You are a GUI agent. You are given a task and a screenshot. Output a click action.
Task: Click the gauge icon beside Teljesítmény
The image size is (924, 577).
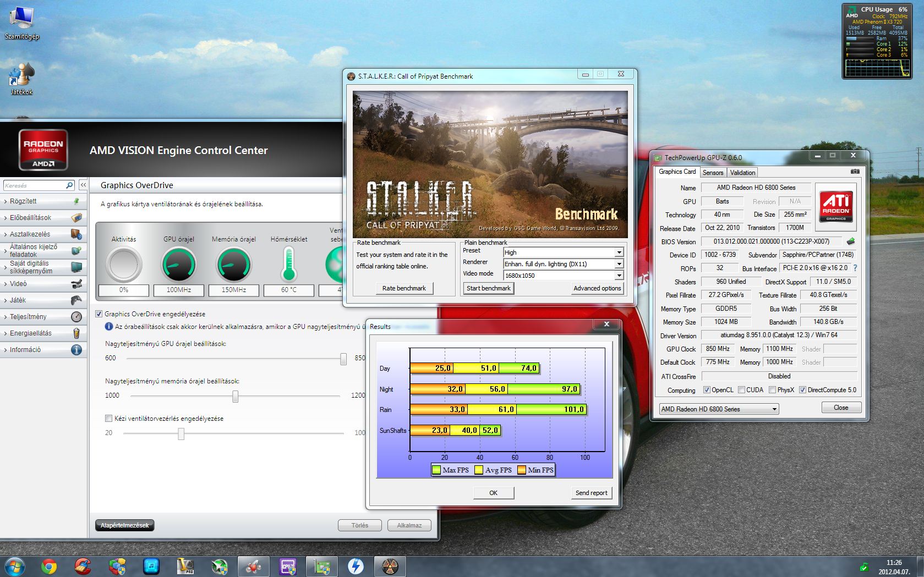point(76,317)
